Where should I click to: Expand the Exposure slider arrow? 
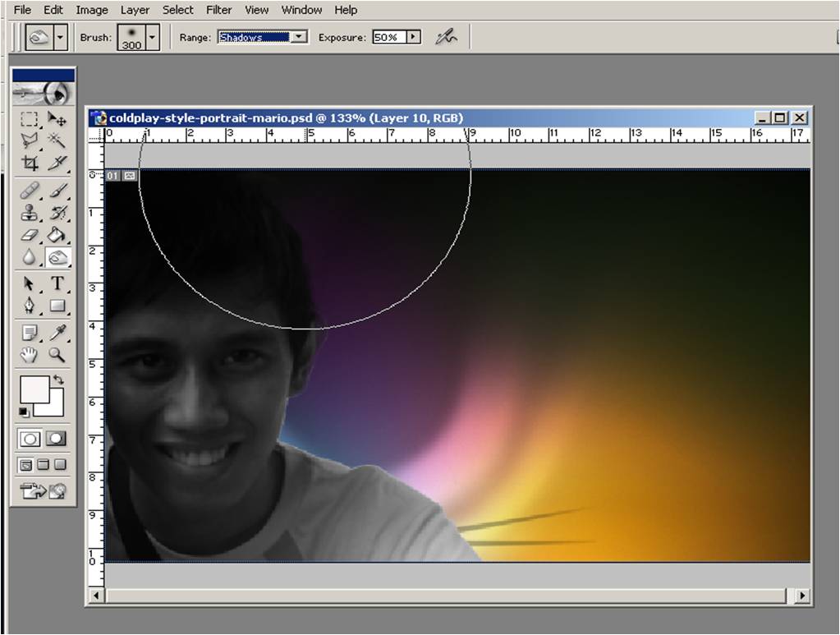coord(413,37)
